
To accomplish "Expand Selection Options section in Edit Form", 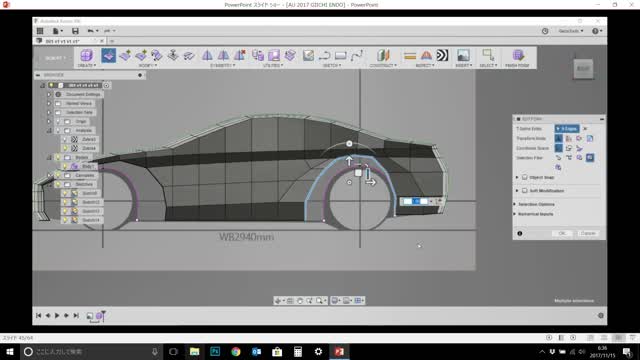I will pos(536,204).
